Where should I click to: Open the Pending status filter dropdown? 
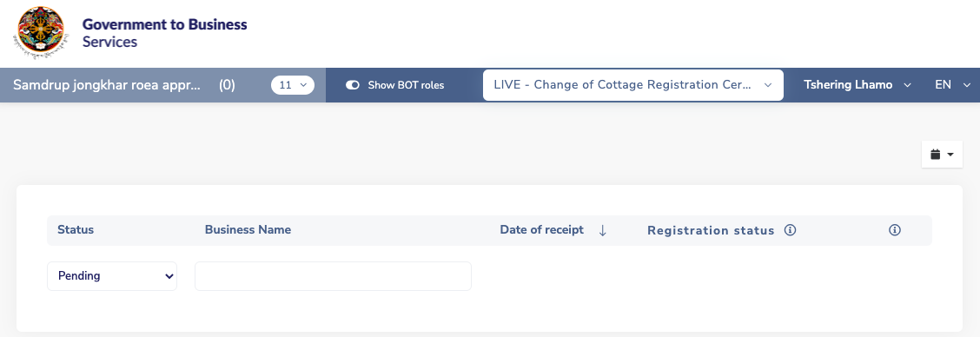(x=112, y=275)
